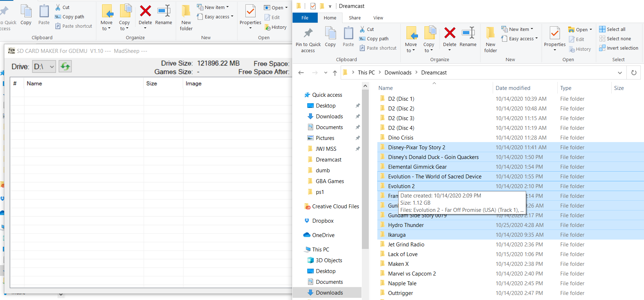644x300 pixels.
Task: Sort files by Date modified column
Action: pos(513,88)
